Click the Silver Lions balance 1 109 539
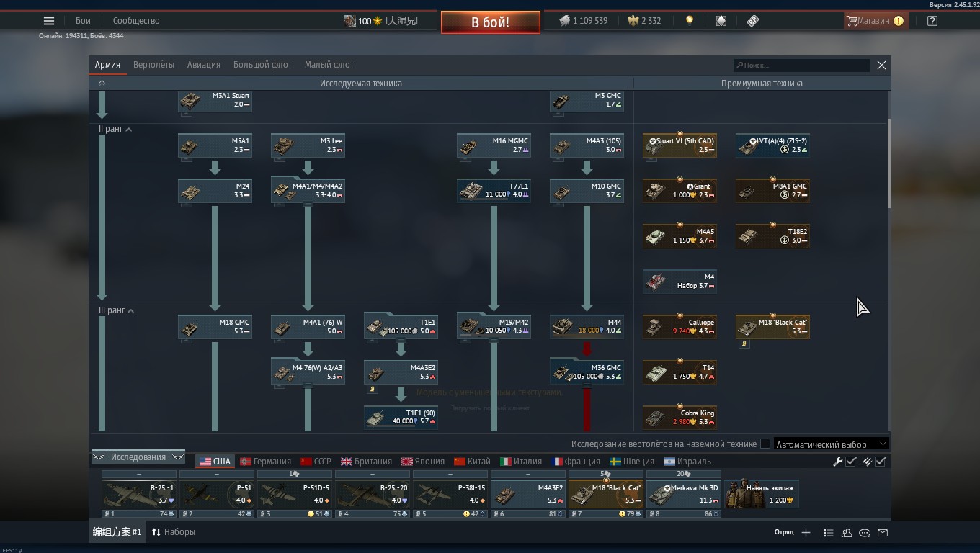The height and width of the screenshot is (553, 980). pos(583,21)
